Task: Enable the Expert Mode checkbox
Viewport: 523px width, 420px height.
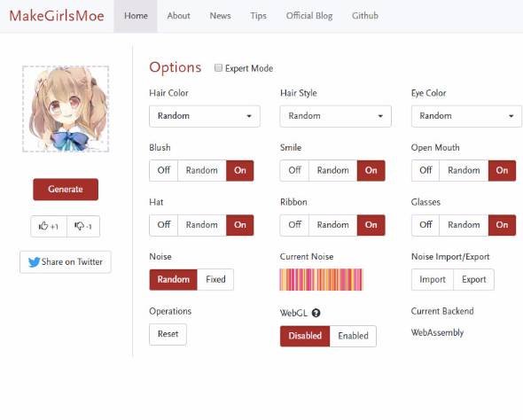Action: [218, 68]
